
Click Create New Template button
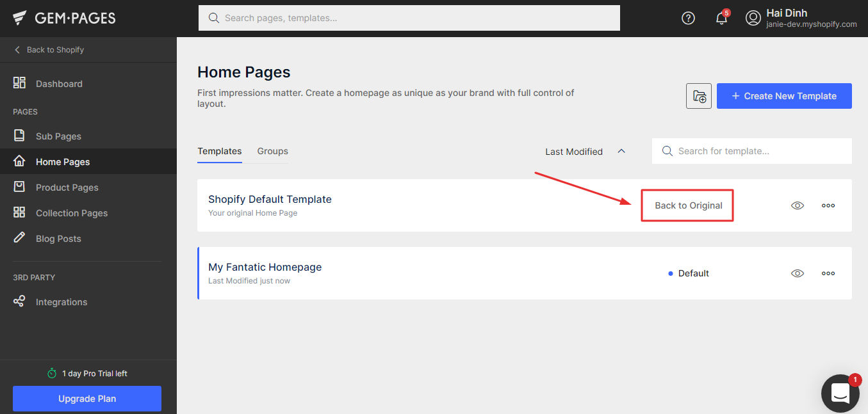(x=784, y=96)
